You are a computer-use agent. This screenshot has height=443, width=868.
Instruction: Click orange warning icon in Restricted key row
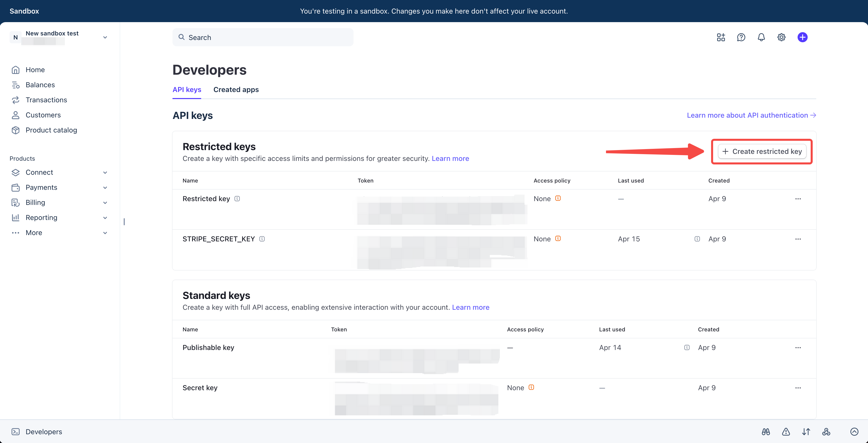[558, 198]
